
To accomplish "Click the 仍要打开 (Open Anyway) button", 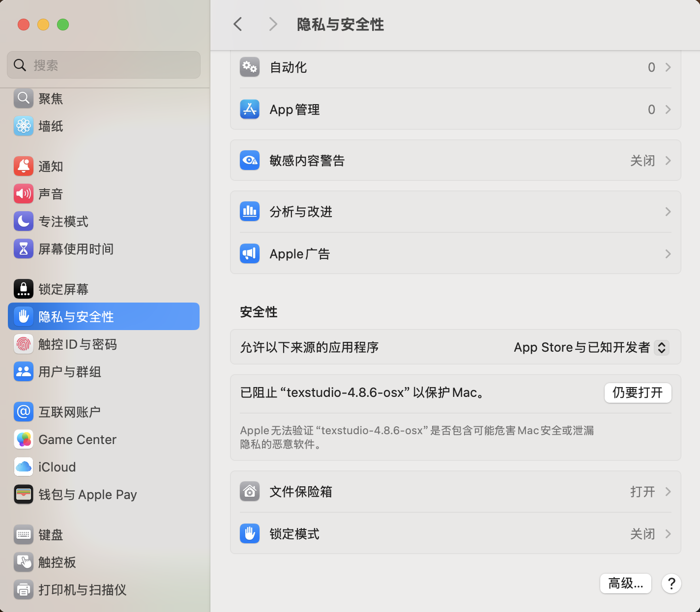I will 638,392.
